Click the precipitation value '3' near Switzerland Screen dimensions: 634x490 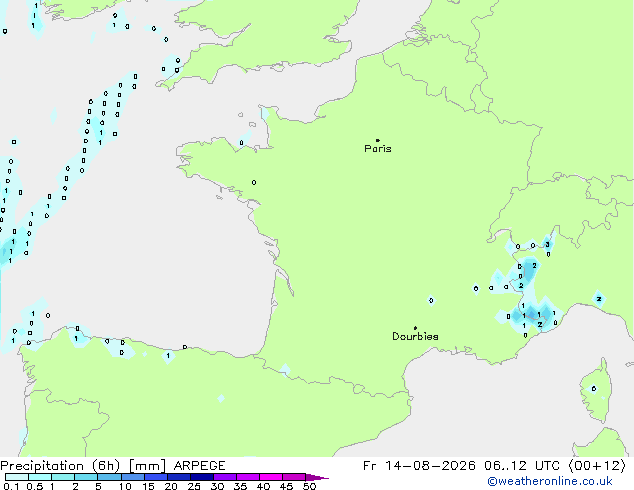point(547,245)
